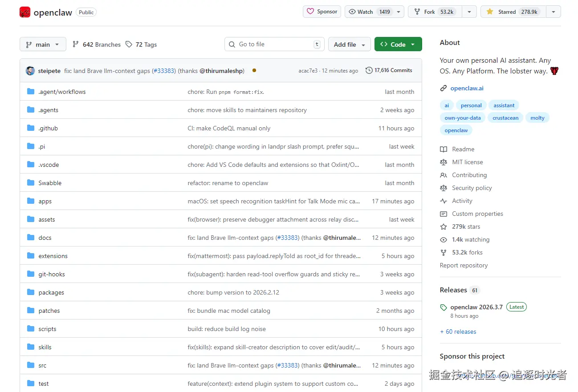Viewport: 578px width, 392px height.
Task: Click the tag icon beside latest release
Action: coord(444,307)
